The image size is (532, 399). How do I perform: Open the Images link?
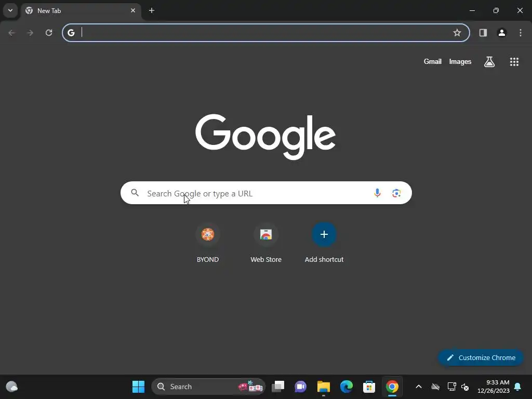pyautogui.click(x=460, y=61)
